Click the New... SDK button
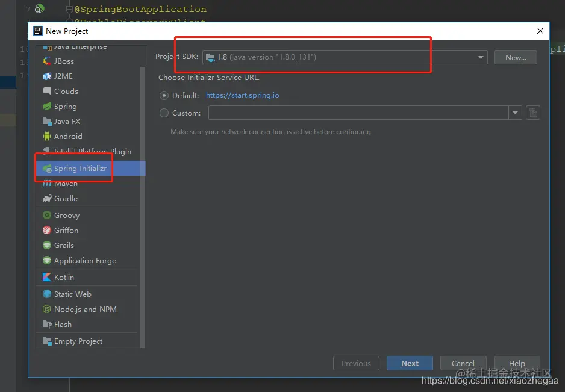This screenshot has width=565, height=392. coord(516,58)
